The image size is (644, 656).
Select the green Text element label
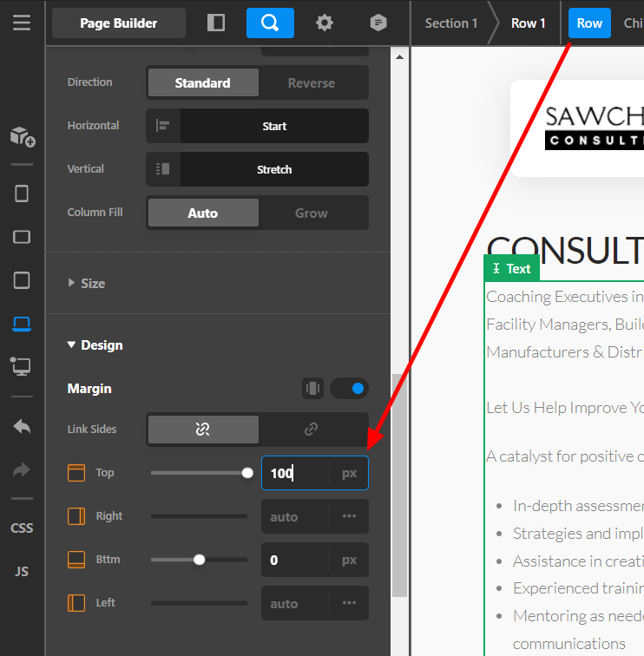511,268
